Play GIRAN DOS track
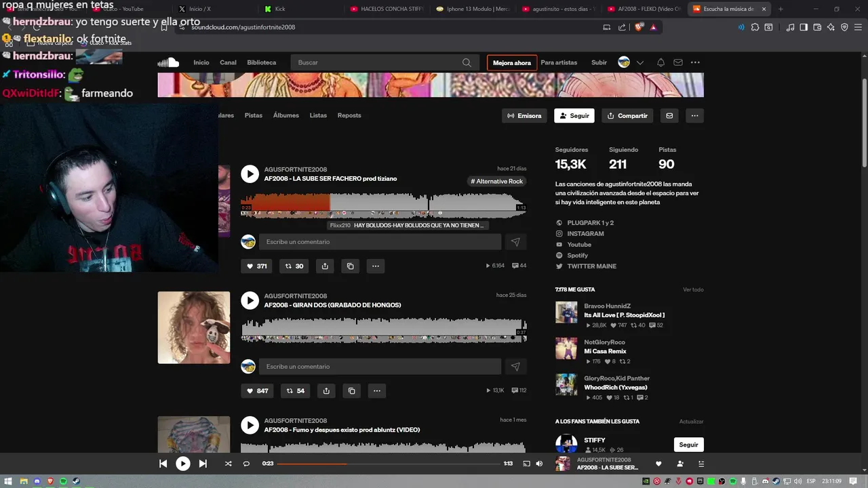Viewport: 868px width, 488px height. [250, 300]
